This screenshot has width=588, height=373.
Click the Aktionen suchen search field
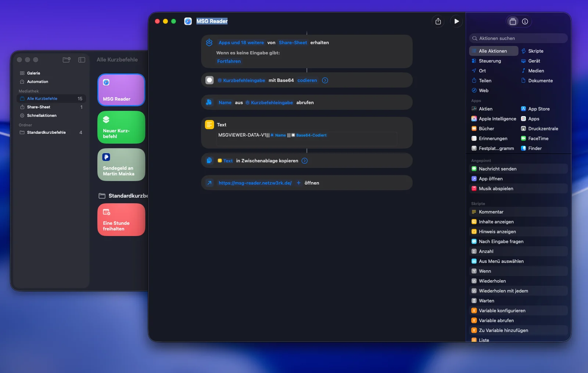tap(518, 38)
